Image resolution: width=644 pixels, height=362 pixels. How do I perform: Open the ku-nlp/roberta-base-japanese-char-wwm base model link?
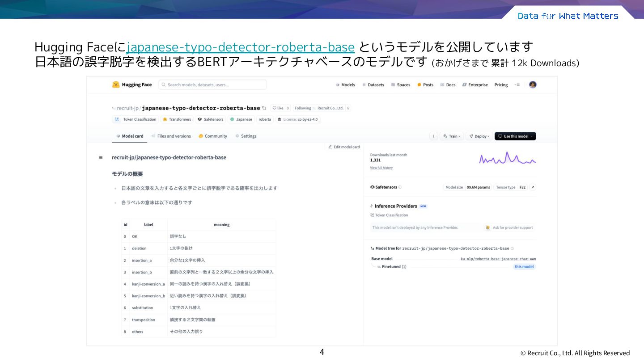point(498,259)
